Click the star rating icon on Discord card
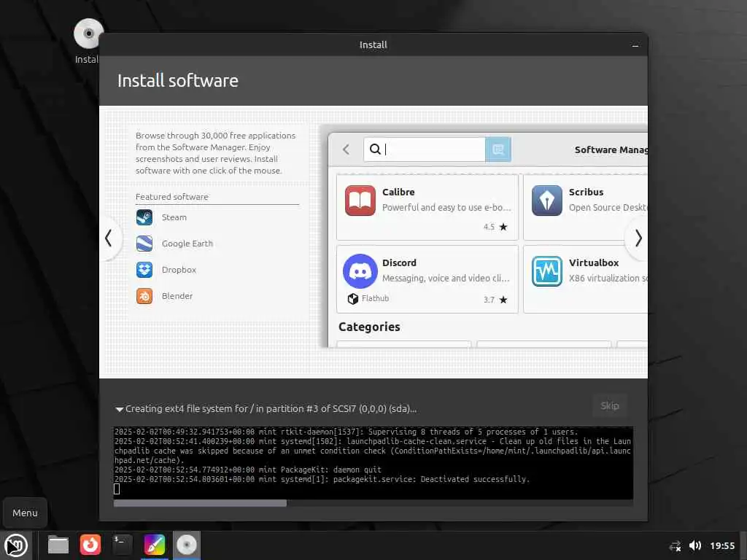The height and width of the screenshot is (560, 747). coord(503,300)
